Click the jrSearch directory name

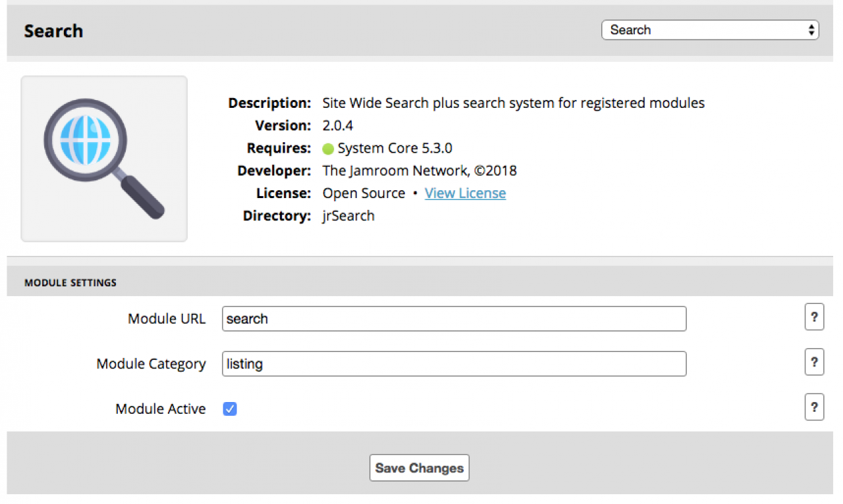point(348,216)
